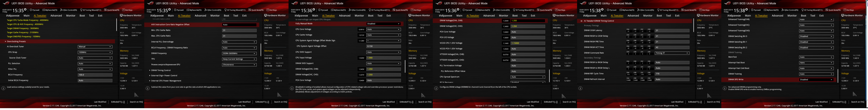
Task: Open the Attempt Fast Cold Boot dropdown
Action: coord(816,68)
